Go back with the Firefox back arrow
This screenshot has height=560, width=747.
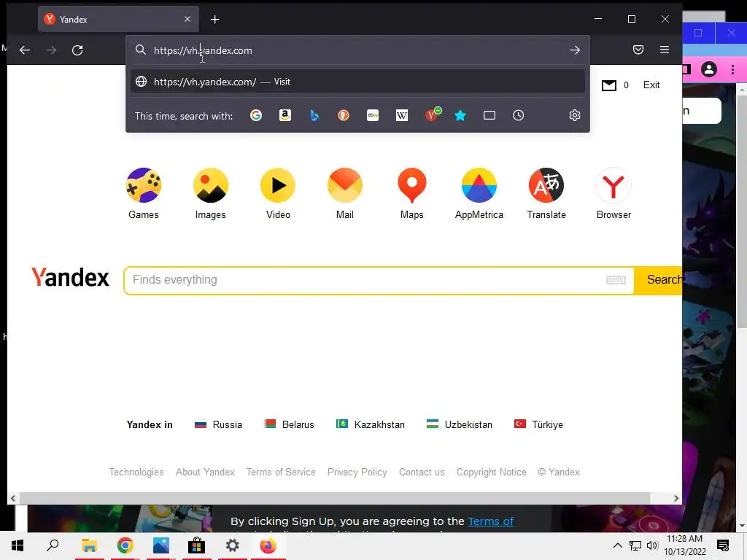[x=25, y=50]
